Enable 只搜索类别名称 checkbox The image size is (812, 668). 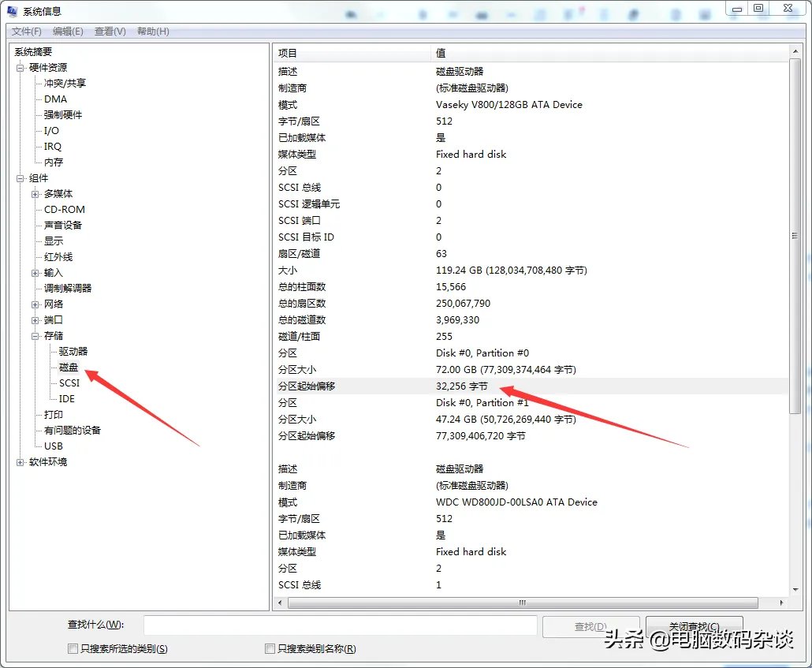point(269,648)
